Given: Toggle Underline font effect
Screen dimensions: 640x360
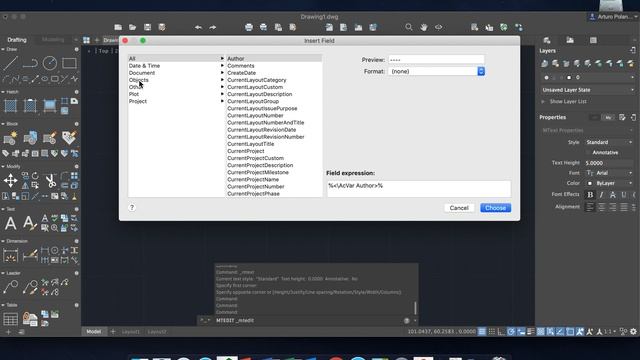Looking at the screenshot, I should (x=624, y=195).
